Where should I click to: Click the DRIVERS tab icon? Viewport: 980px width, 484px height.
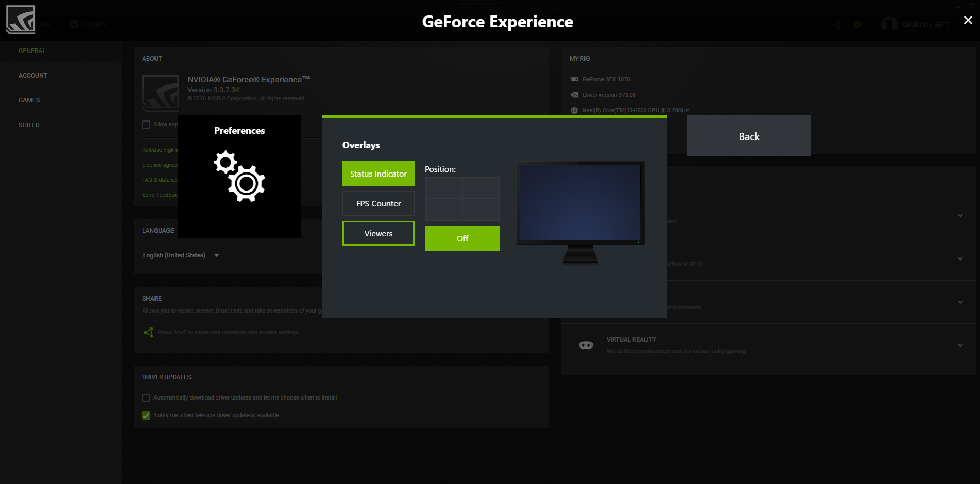74,24
